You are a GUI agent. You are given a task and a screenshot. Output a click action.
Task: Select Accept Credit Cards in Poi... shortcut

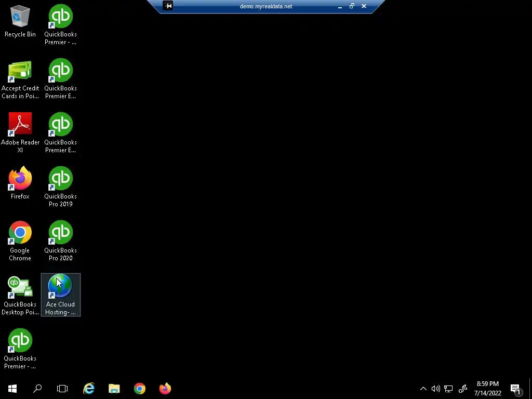pos(20,79)
